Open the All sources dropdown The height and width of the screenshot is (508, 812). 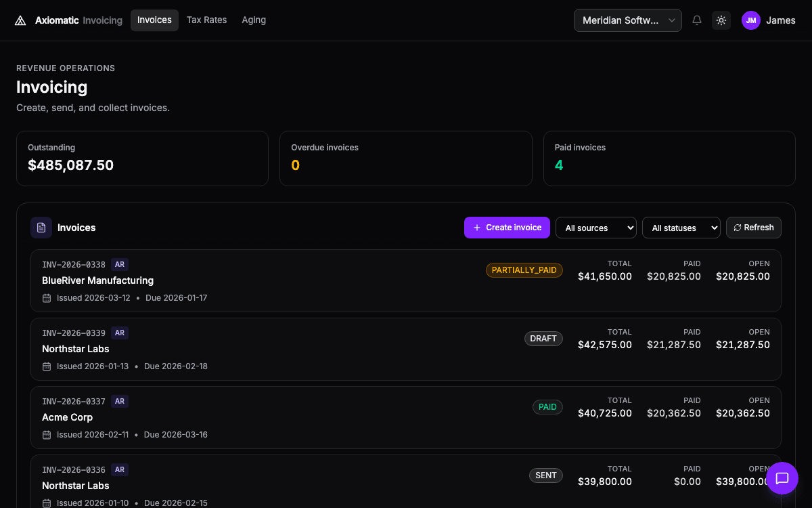point(595,228)
